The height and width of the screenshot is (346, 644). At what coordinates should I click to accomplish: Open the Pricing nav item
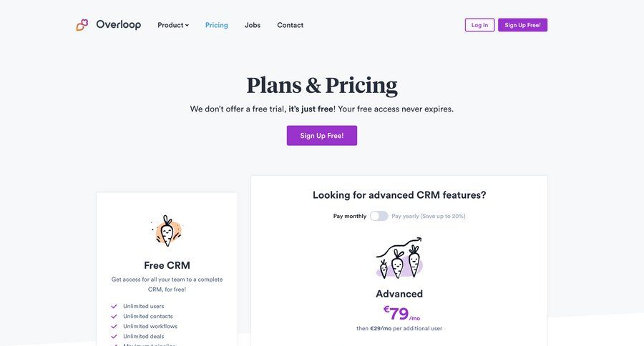[216, 25]
